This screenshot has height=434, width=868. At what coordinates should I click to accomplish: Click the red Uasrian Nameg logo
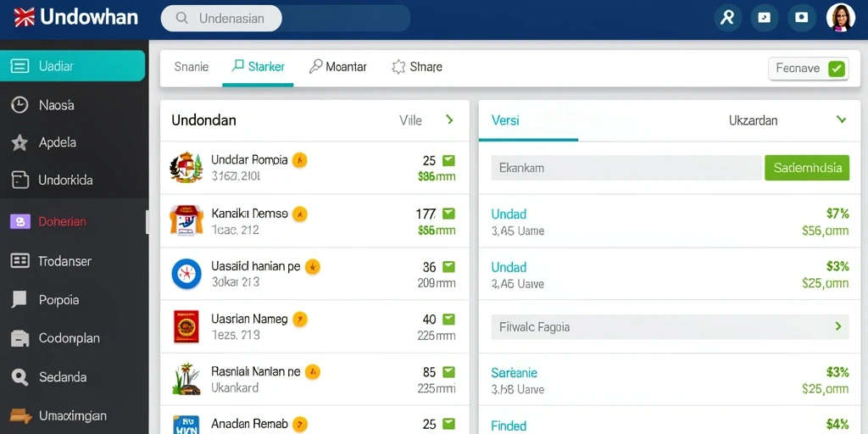click(x=186, y=326)
